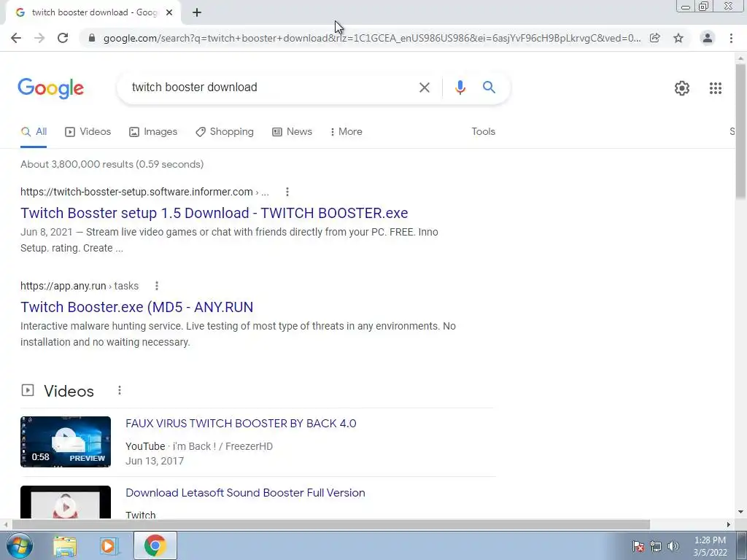Clear the search box with the X icon

[x=424, y=87]
